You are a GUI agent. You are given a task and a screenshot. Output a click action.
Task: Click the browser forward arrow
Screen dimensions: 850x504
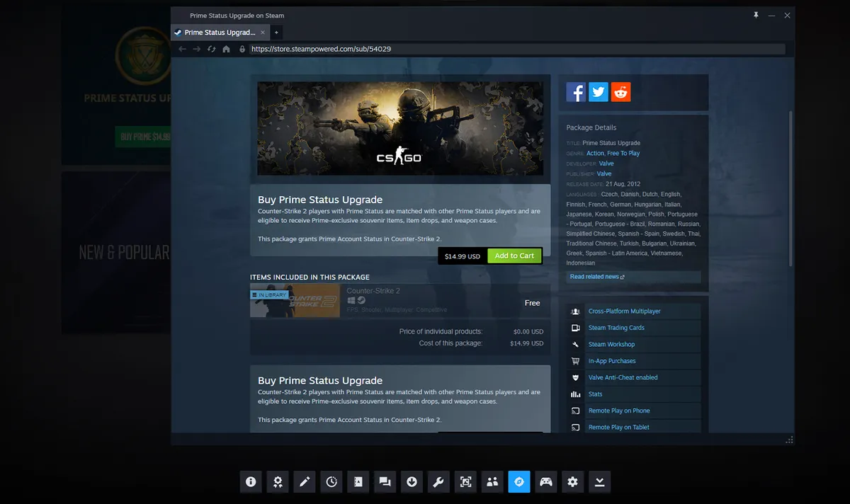coord(196,49)
